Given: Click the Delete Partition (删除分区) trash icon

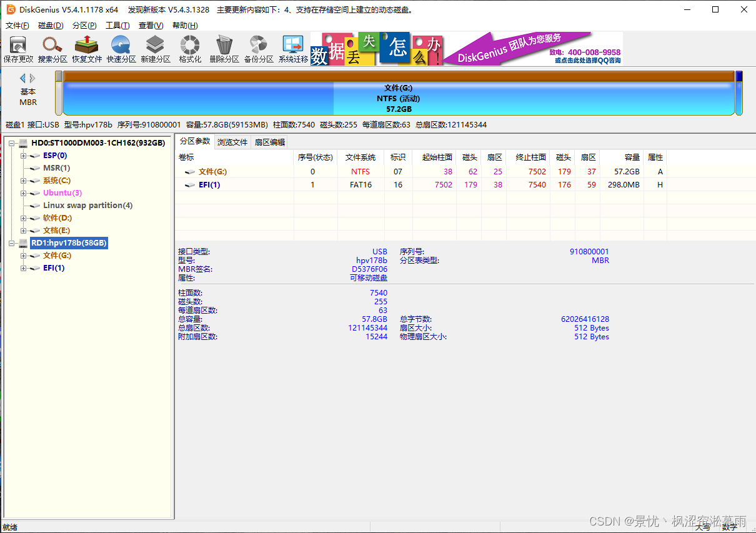Looking at the screenshot, I should (224, 49).
